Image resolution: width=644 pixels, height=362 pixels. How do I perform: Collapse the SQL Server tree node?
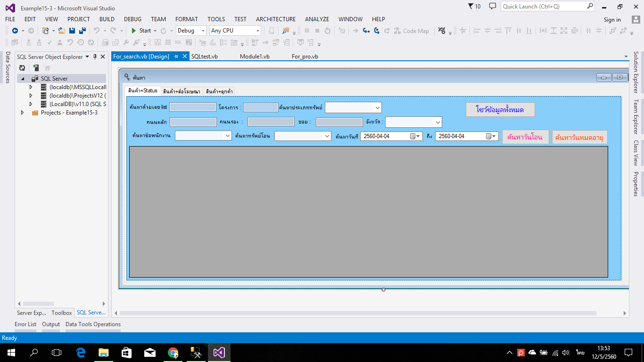click(x=22, y=79)
